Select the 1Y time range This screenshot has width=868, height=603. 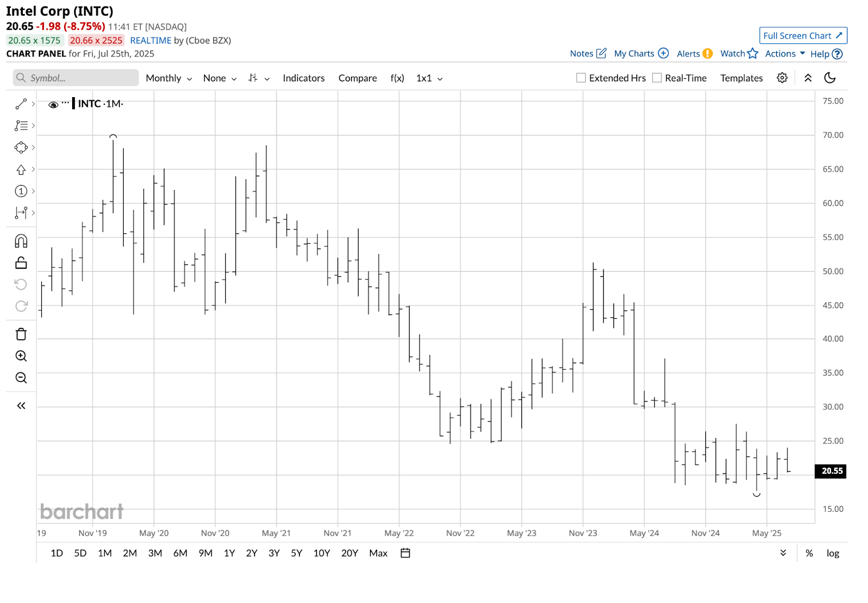(229, 553)
